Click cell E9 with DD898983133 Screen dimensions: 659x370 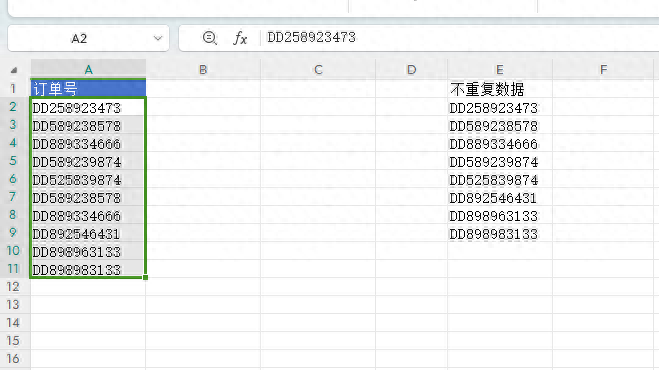500,233
